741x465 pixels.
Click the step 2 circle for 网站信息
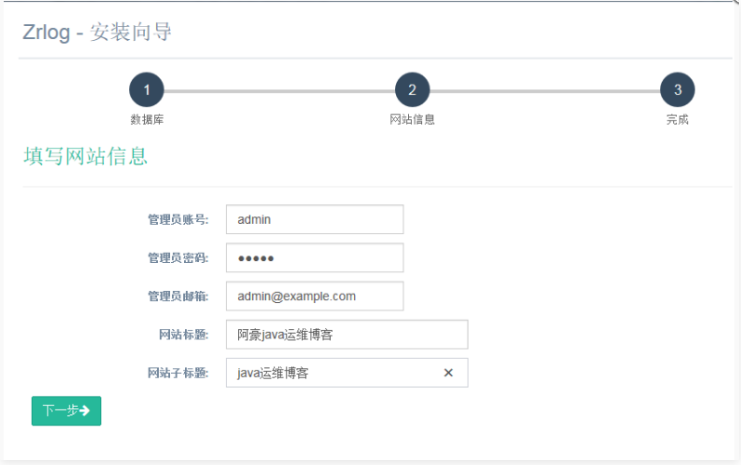[x=412, y=90]
